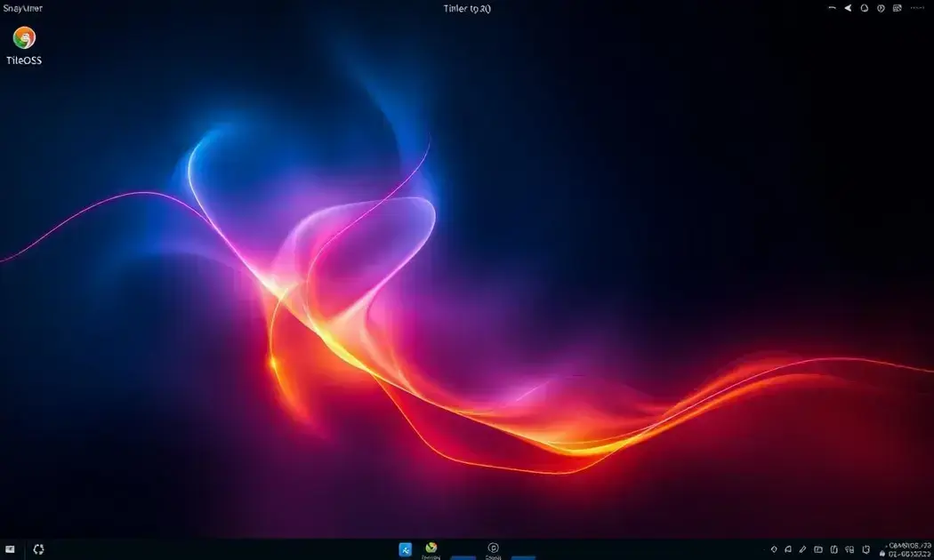Open the blue square app in taskbar center
This screenshot has height=560, width=934.
(405, 549)
